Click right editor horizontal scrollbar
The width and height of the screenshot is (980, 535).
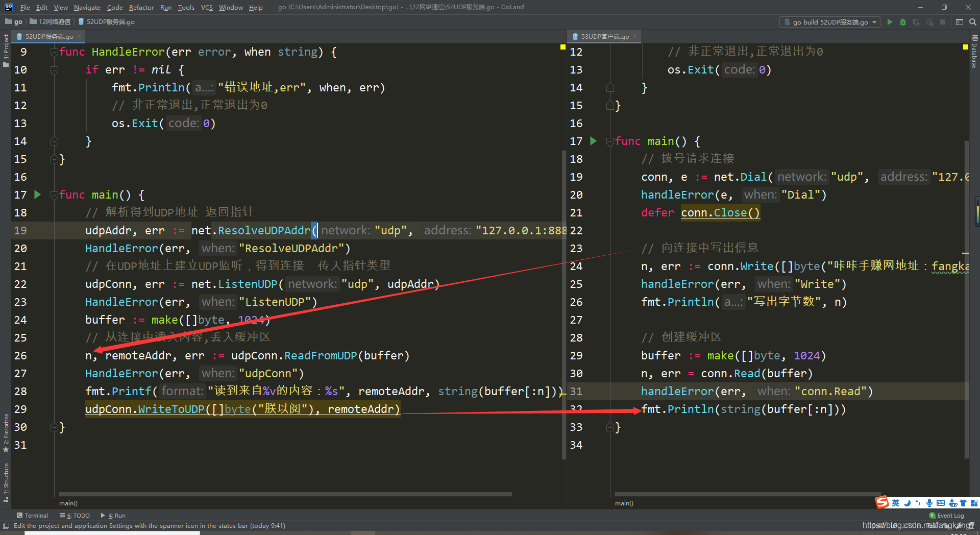coord(748,494)
